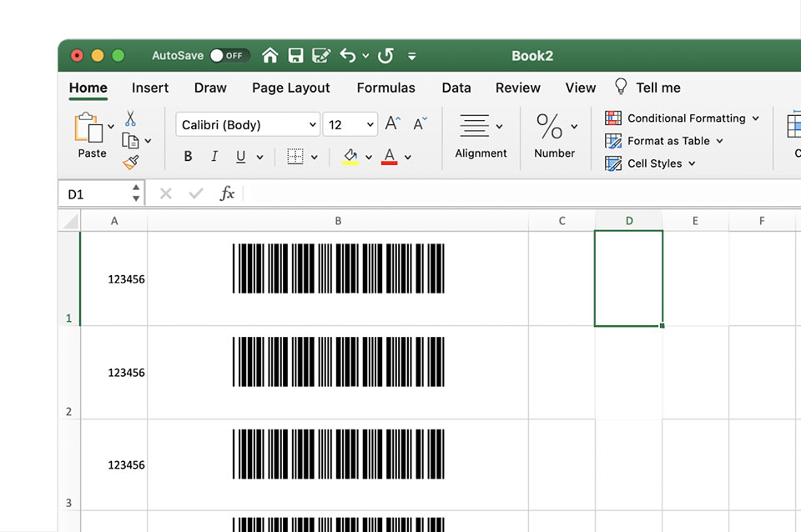This screenshot has height=532, width=801.
Task: Select the barcode image in row 2
Action: point(339,361)
